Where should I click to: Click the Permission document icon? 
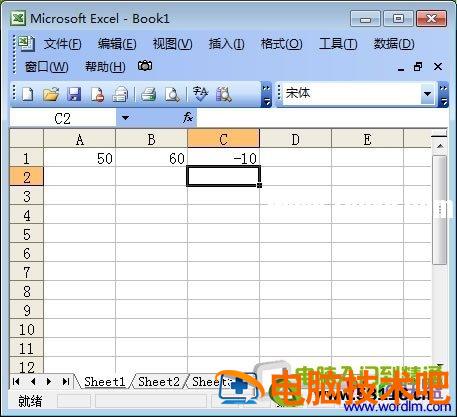pos(97,94)
